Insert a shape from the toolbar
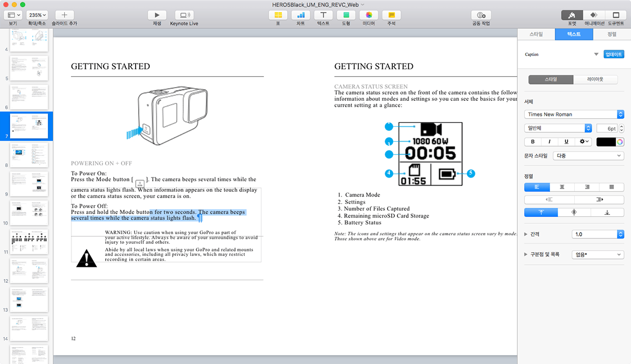 click(x=346, y=15)
